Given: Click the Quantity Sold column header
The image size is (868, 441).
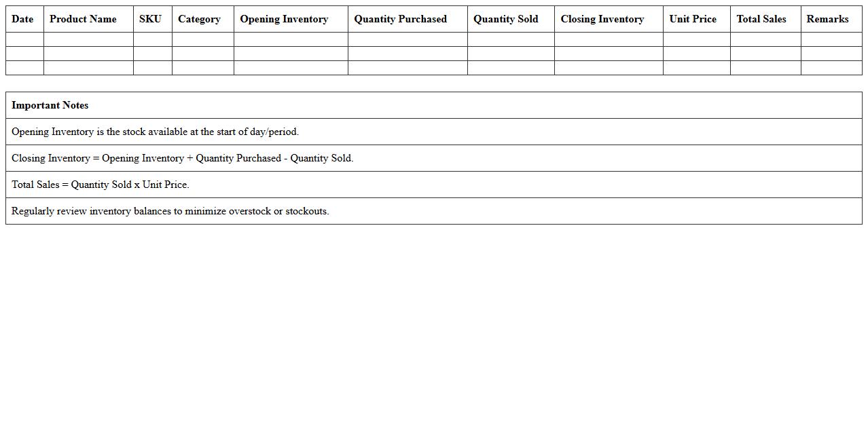Looking at the screenshot, I should coord(505,19).
